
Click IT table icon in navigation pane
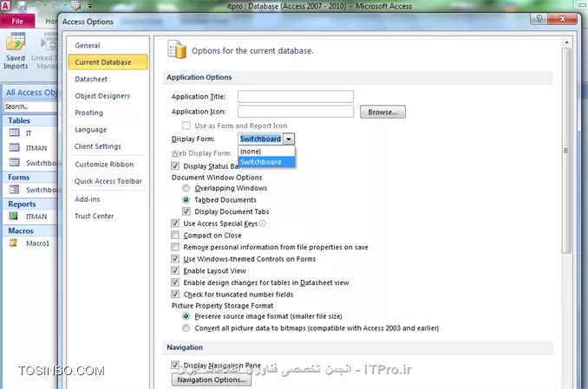click(x=14, y=133)
